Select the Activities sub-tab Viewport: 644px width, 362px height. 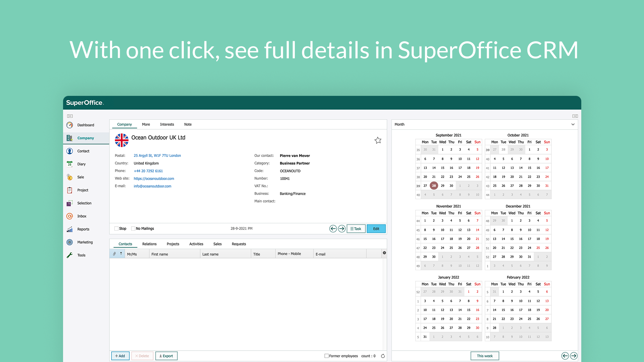pos(196,244)
